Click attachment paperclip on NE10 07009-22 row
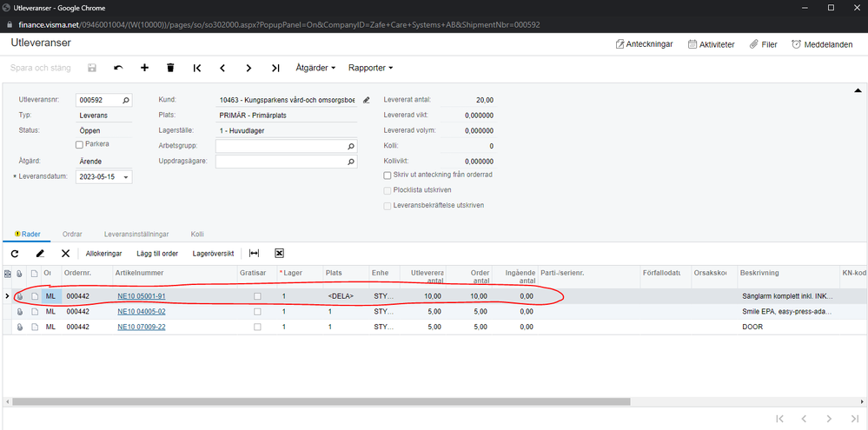The height and width of the screenshot is (430, 868). pos(20,327)
